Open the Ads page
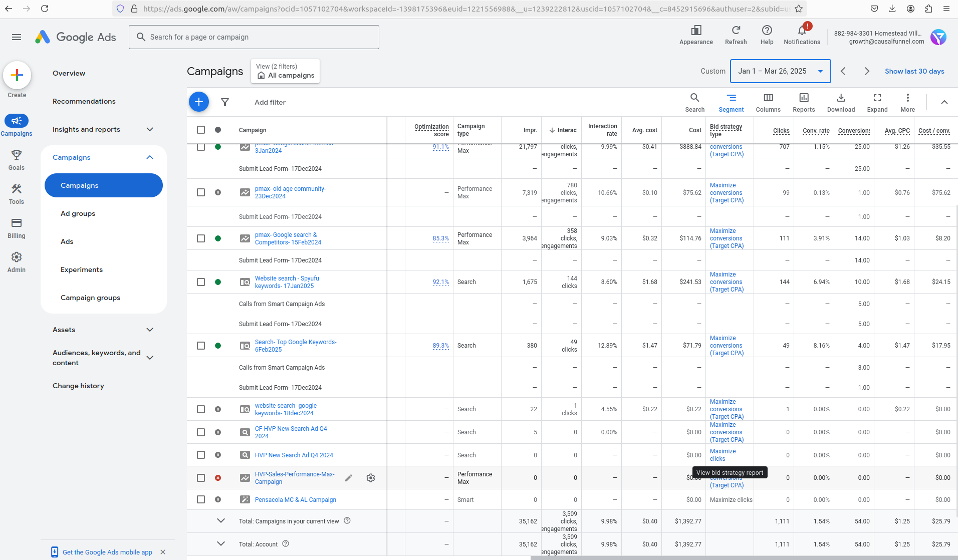 [67, 241]
